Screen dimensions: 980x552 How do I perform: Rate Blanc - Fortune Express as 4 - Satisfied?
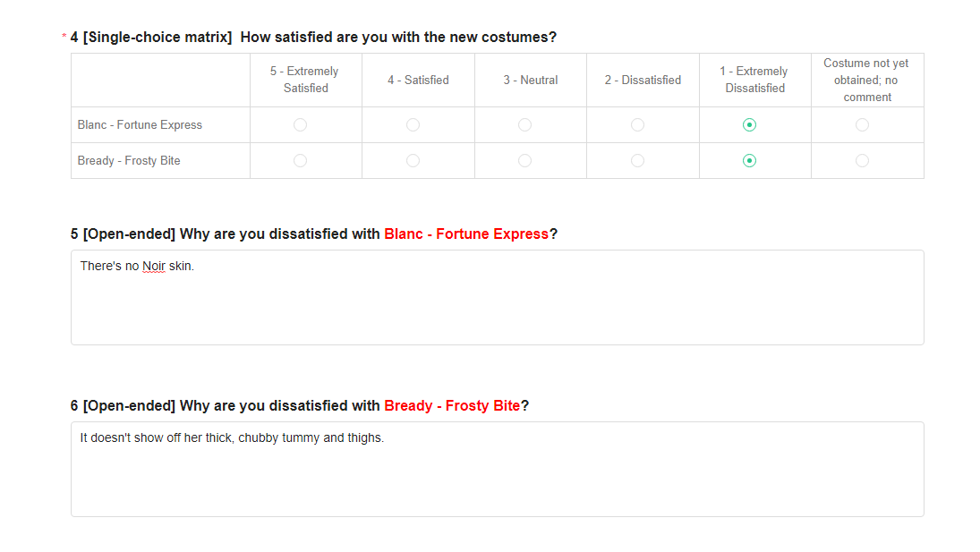[413, 125]
